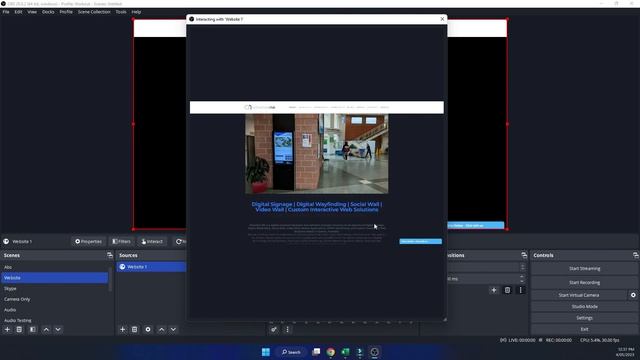The width and height of the screenshot is (640, 360).
Task: Click Start Recording
Action: 584,282
